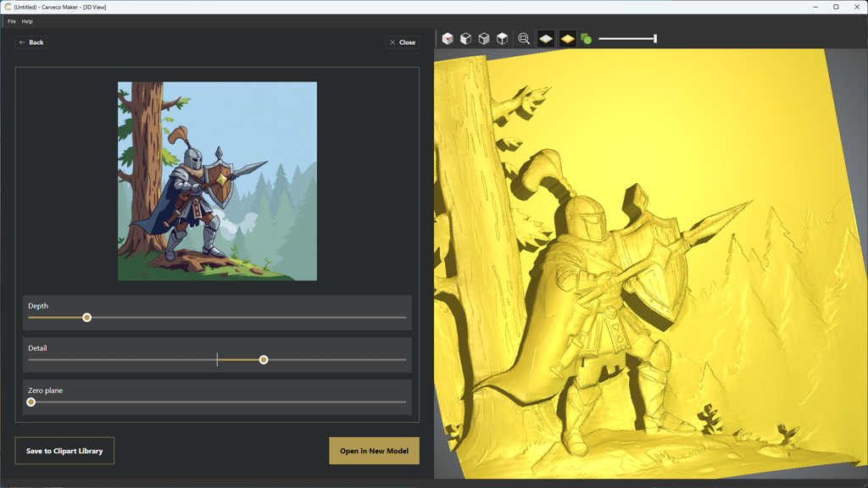Viewport: 868px width, 488px height.
Task: Click the knight source image thumbnail
Action: 217,181
